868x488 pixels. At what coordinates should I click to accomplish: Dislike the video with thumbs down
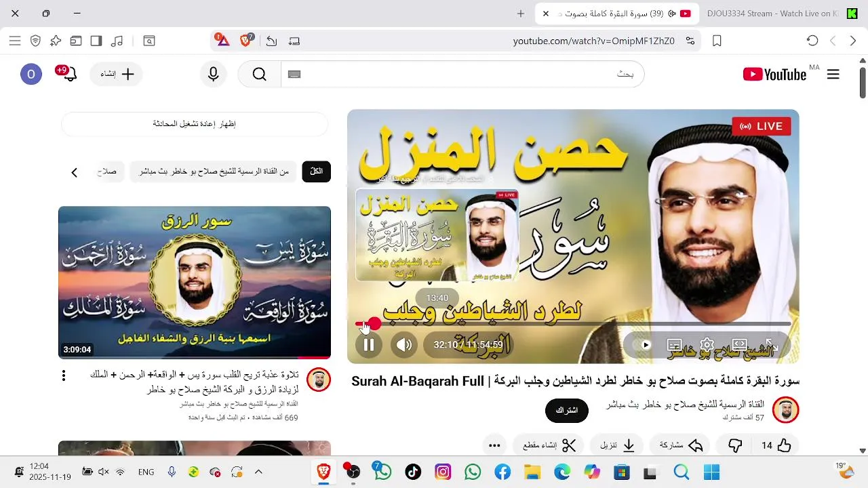(x=736, y=445)
